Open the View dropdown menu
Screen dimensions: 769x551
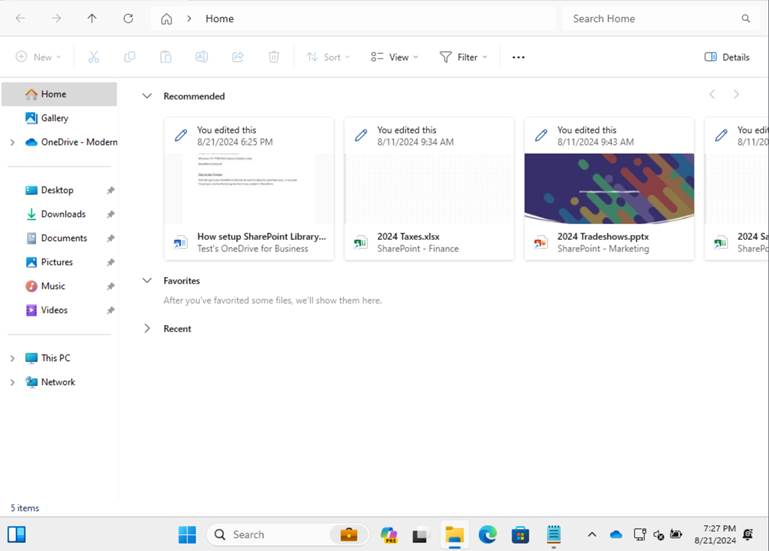pos(394,57)
